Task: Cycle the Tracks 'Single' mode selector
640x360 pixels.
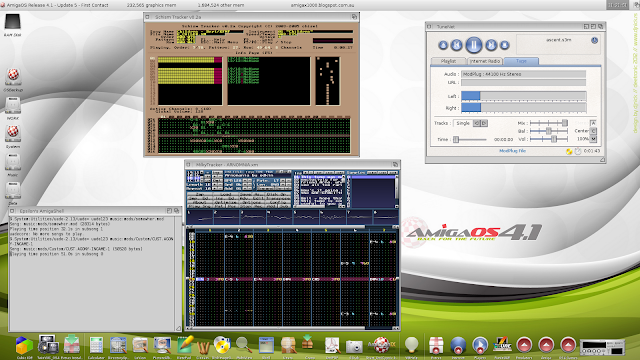Action: click(463, 123)
